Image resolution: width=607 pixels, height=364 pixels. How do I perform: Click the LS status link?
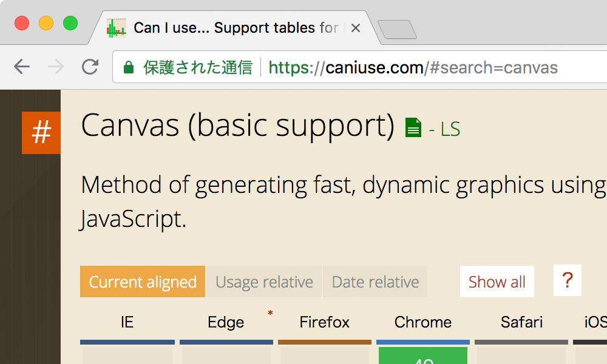click(450, 129)
